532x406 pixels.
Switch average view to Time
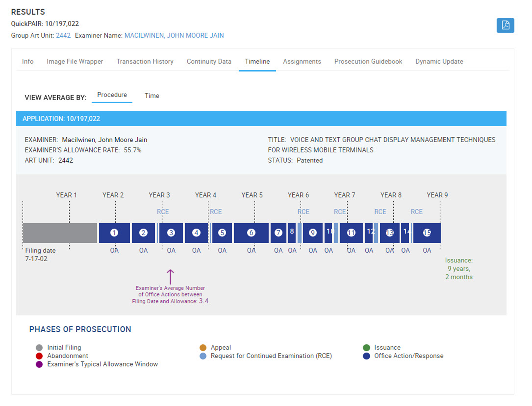pyautogui.click(x=152, y=96)
